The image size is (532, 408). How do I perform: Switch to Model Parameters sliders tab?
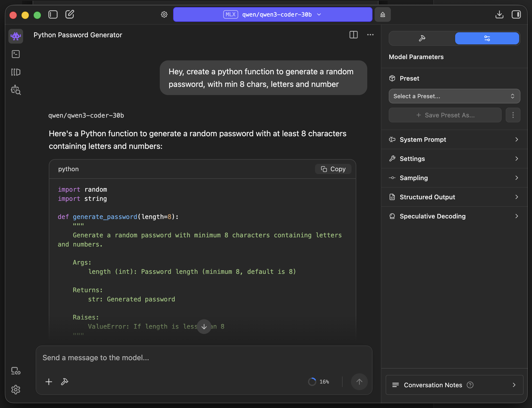tap(487, 38)
